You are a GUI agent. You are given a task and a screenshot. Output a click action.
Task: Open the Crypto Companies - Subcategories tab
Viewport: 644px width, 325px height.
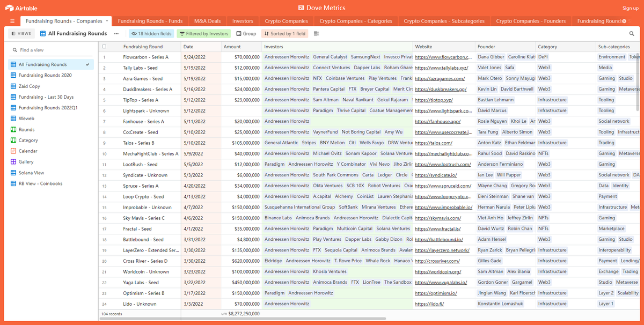point(444,21)
